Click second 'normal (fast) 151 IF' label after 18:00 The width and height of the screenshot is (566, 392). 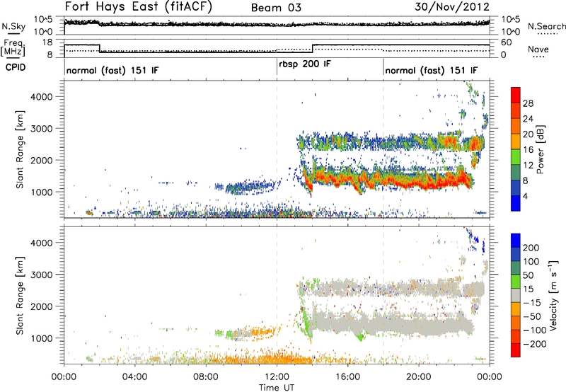[x=432, y=70]
